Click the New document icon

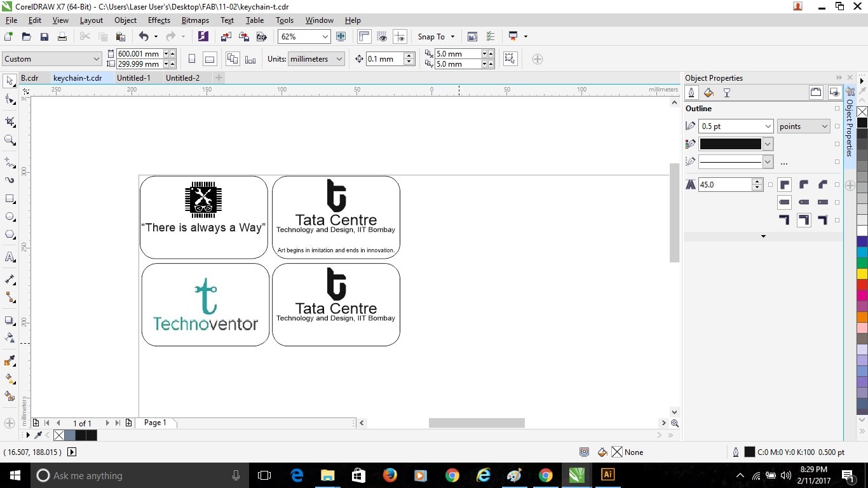point(9,37)
